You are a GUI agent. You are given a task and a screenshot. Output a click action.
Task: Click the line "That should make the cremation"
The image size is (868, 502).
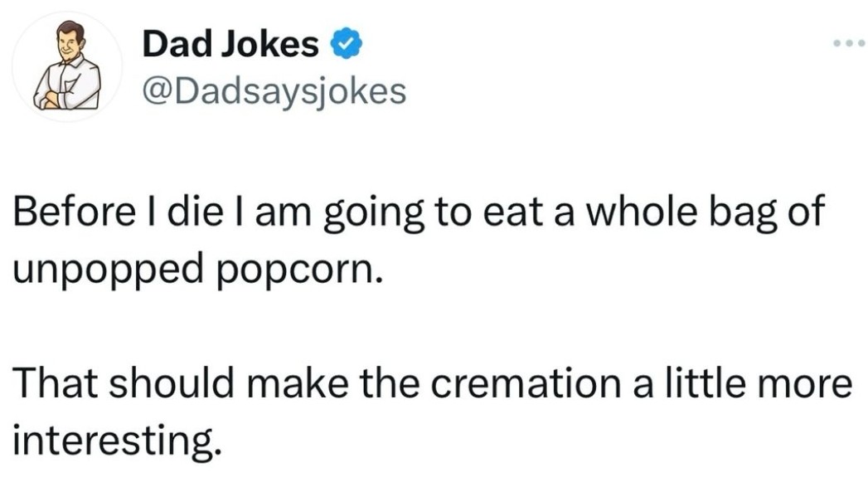(x=432, y=383)
